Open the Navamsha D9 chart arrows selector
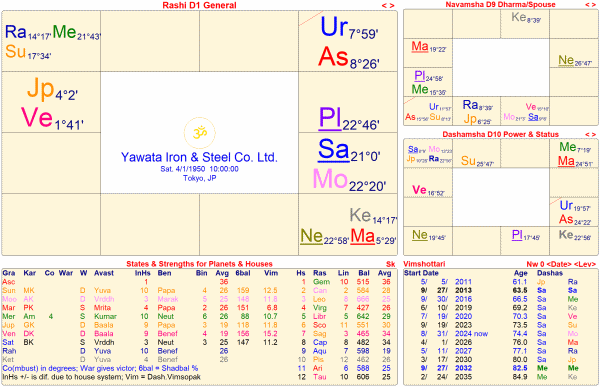This screenshot has width=600, height=387. pos(590,5)
